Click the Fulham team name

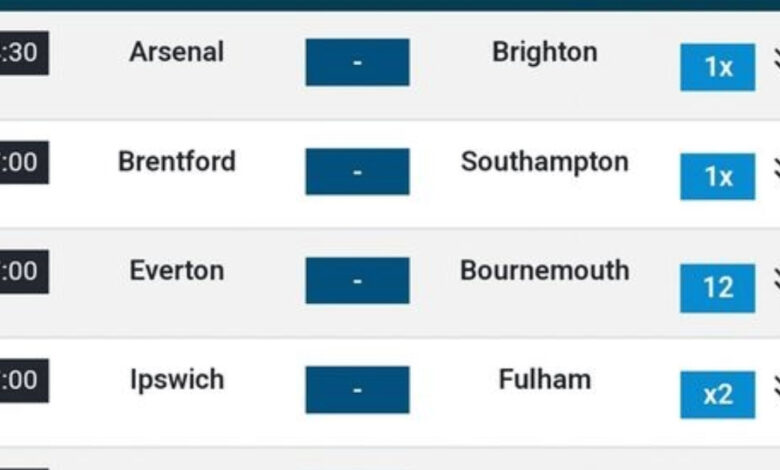coord(545,379)
